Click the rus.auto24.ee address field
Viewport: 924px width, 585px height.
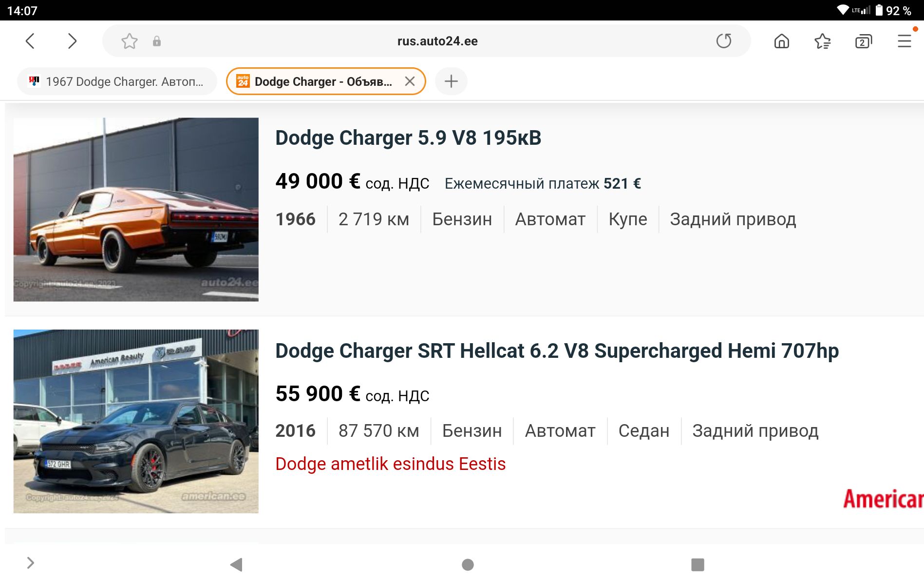point(437,41)
